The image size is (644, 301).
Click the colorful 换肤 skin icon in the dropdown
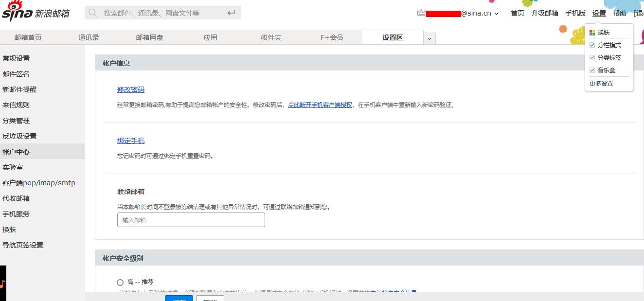coord(592,32)
